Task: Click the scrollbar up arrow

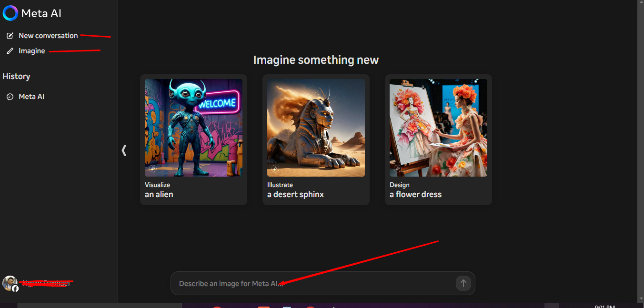Action: click(641, 3)
